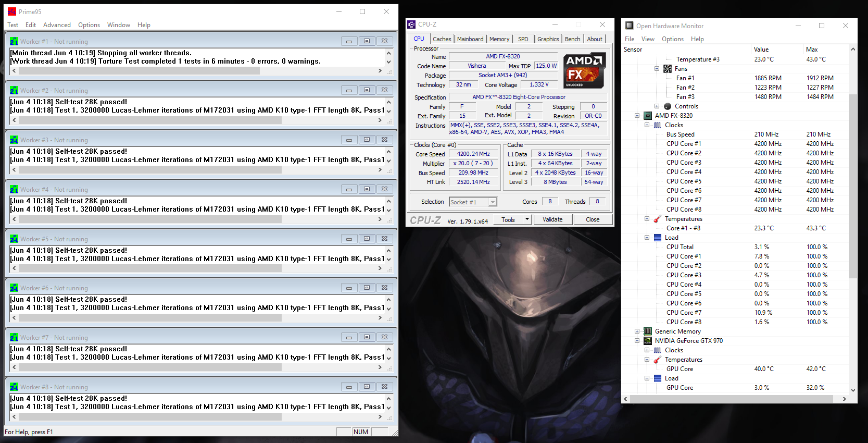Close the Worker #1 child window

pos(384,41)
